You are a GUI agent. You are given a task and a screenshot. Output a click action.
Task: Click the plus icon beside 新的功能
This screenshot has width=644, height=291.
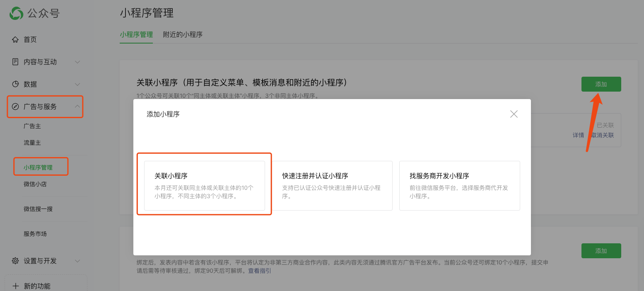(16, 286)
